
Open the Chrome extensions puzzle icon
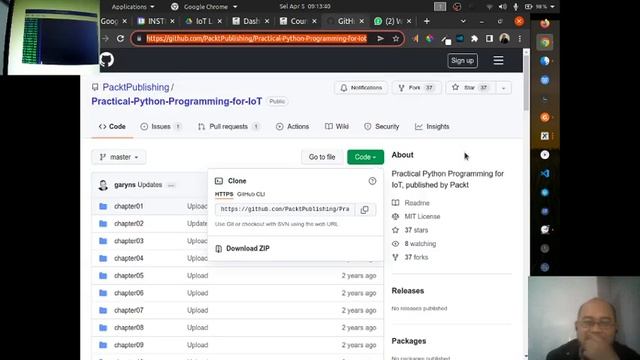click(x=474, y=38)
